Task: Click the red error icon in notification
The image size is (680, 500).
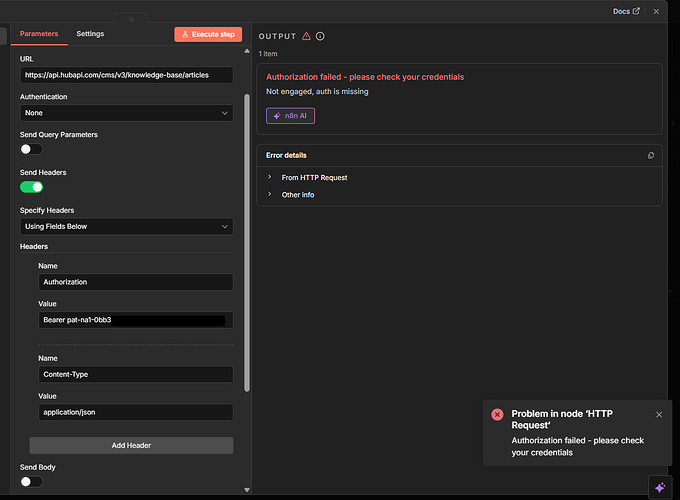Action: coord(497,414)
